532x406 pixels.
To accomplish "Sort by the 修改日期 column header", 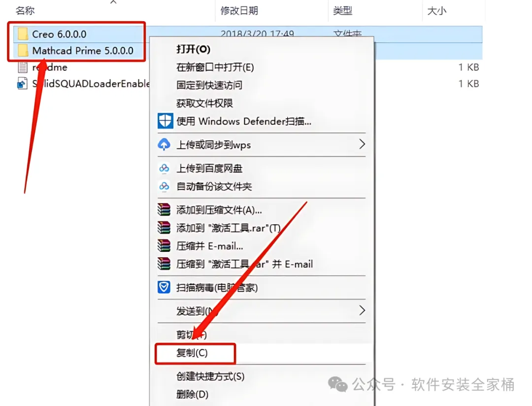I will click(x=239, y=11).
